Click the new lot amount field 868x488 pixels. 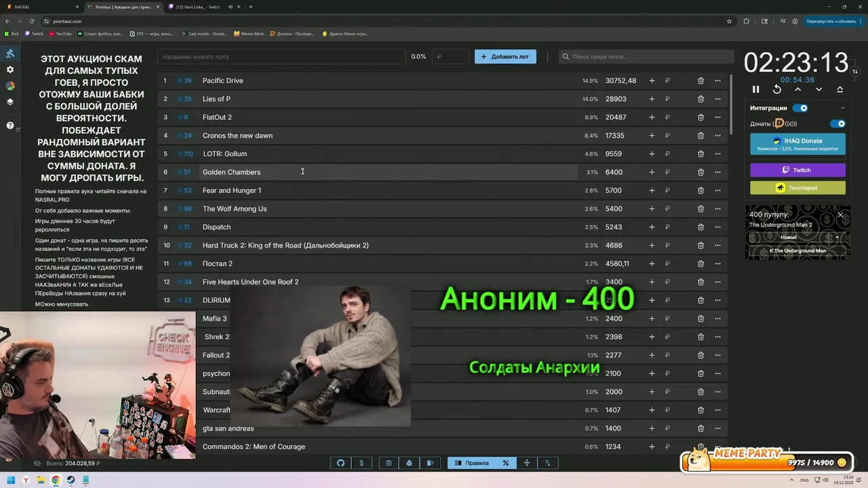coord(451,57)
